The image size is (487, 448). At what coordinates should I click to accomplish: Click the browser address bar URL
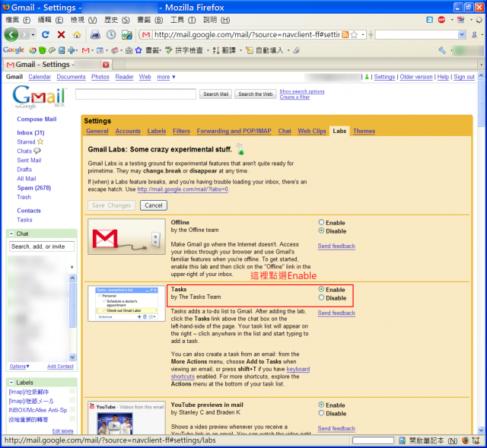pos(247,34)
